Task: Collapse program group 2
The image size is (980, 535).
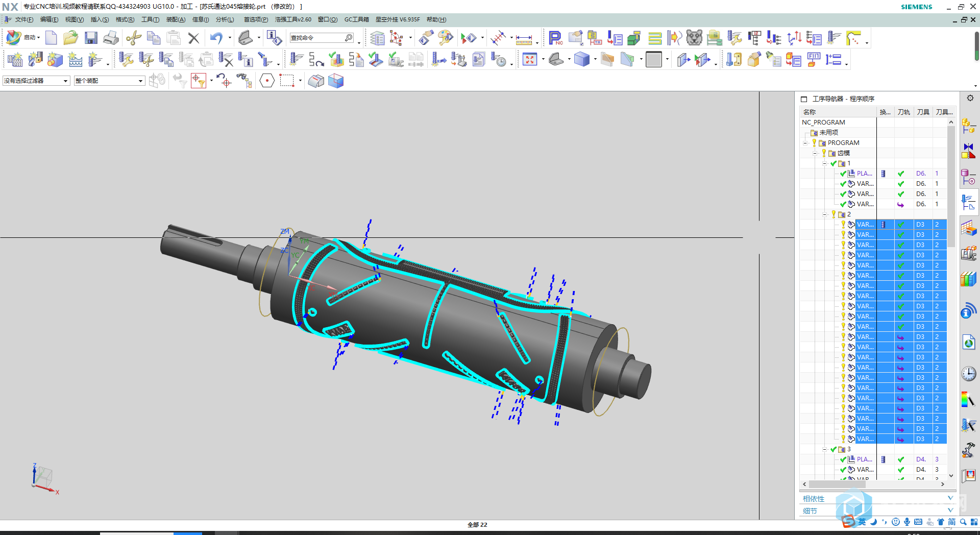Action: (x=825, y=214)
